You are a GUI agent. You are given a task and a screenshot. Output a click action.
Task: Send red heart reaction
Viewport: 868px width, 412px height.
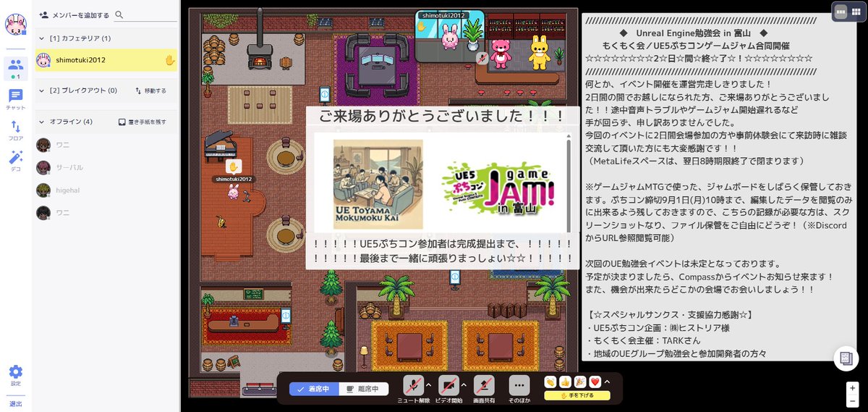pyautogui.click(x=595, y=382)
